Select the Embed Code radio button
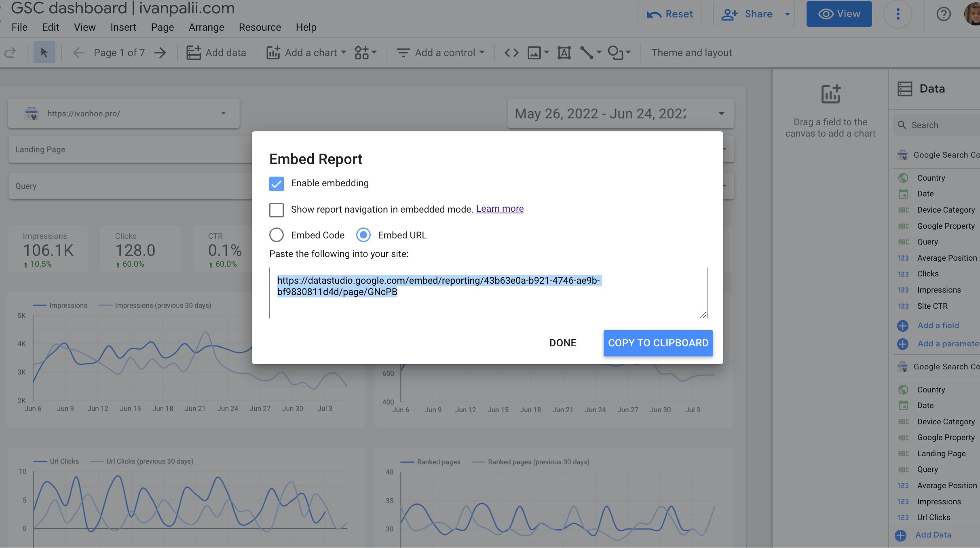 277,235
